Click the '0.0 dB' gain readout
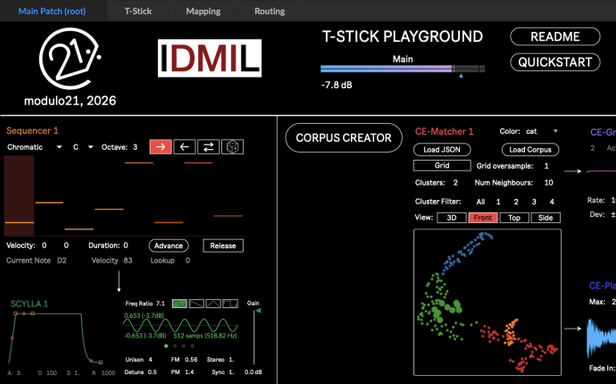The width and height of the screenshot is (616, 384). [253, 372]
